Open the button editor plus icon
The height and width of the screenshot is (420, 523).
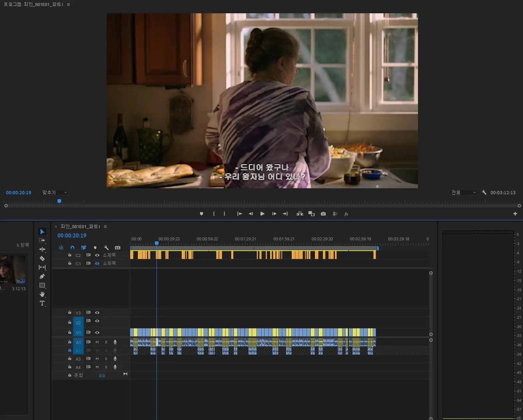click(x=515, y=214)
